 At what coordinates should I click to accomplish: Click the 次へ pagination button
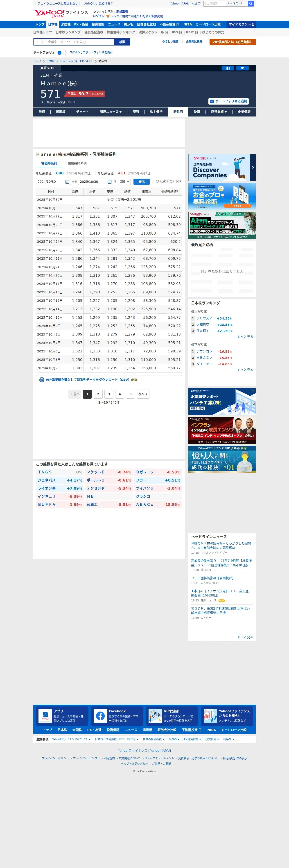click(x=143, y=394)
